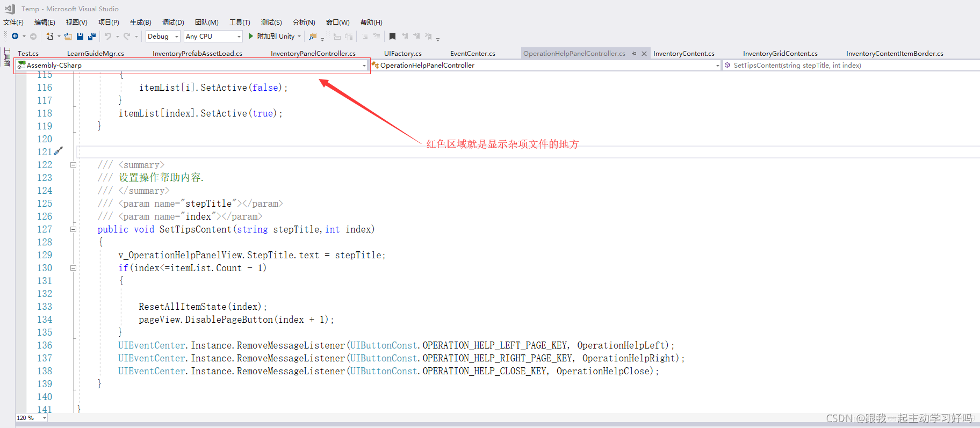The image size is (980, 428).
Task: Switch to the InventoryPrefabAssetLoad.cs tab
Action: point(197,54)
